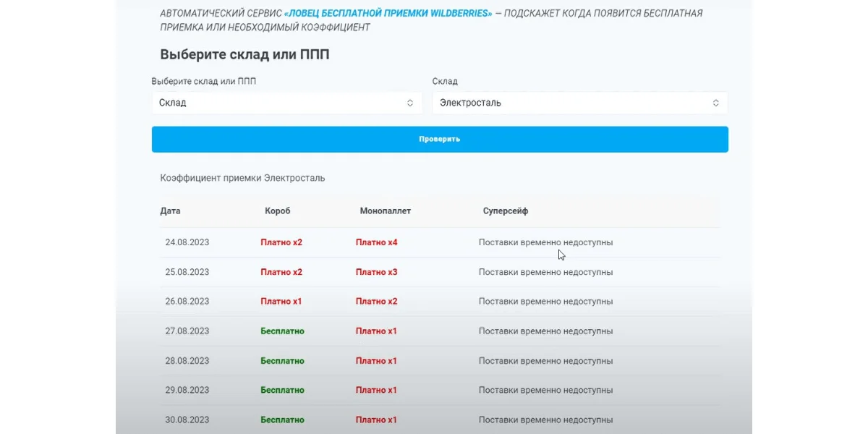Click the Короб column header
This screenshot has height=434, width=868.
click(278, 211)
